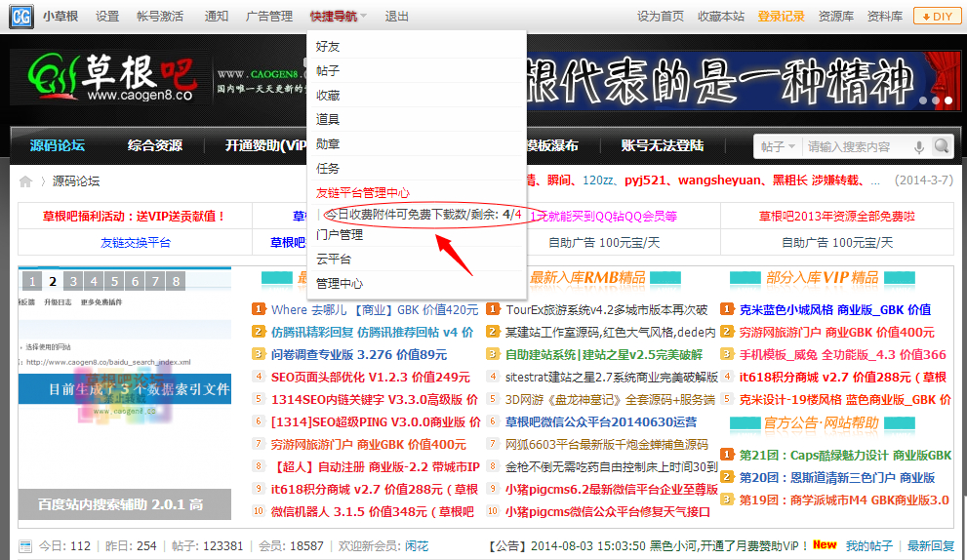Select slide number 1 in slideshow
Image resolution: width=967 pixels, height=560 pixels.
point(32,281)
